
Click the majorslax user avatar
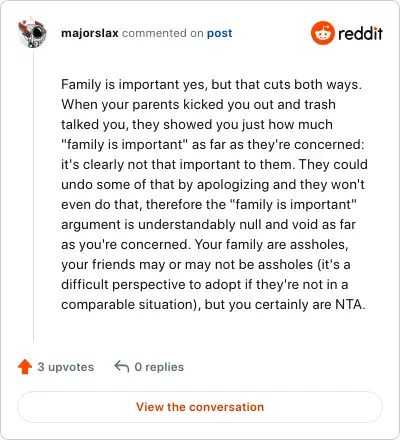[33, 33]
